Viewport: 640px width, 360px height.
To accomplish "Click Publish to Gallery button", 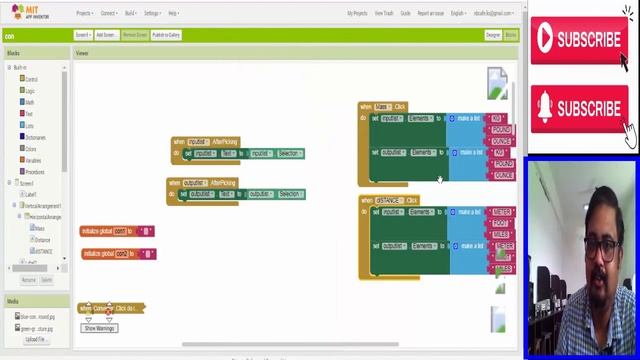I will point(166,35).
